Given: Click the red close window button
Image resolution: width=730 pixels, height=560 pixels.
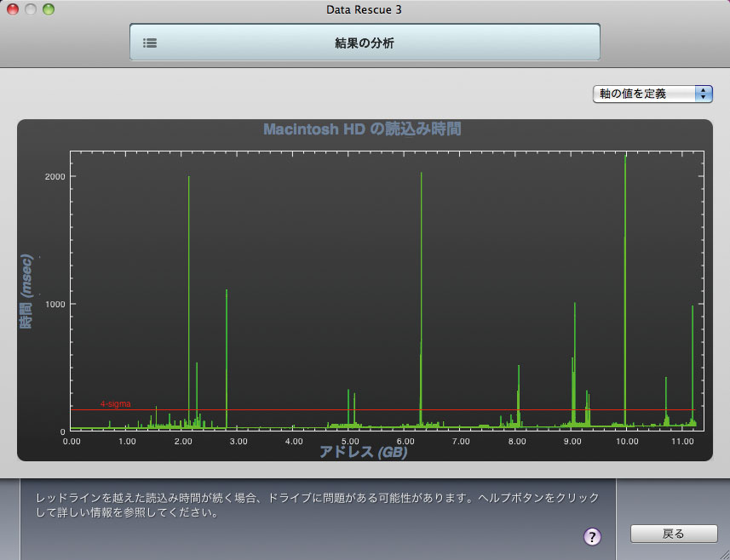Looking at the screenshot, I should [13, 9].
